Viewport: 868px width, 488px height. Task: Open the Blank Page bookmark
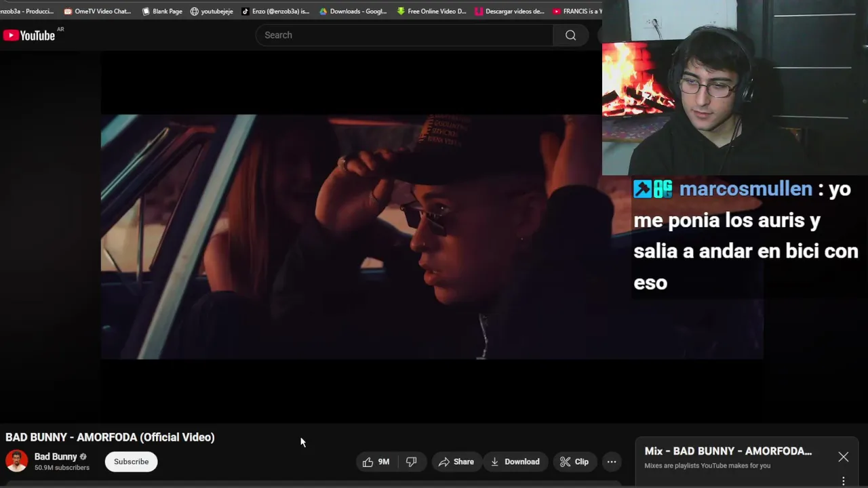tap(161, 11)
